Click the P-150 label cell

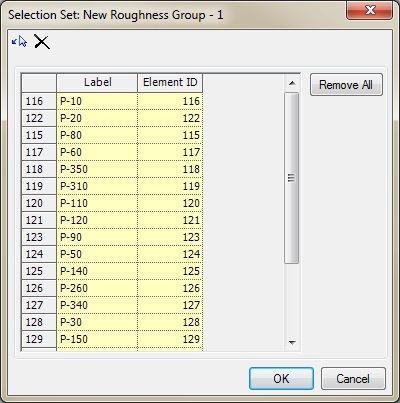[97, 339]
